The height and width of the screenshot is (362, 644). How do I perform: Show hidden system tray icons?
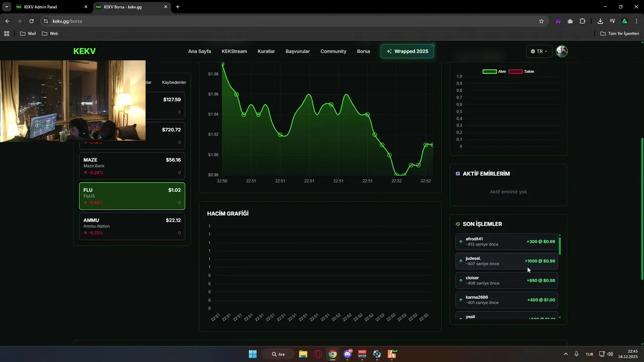point(566,354)
